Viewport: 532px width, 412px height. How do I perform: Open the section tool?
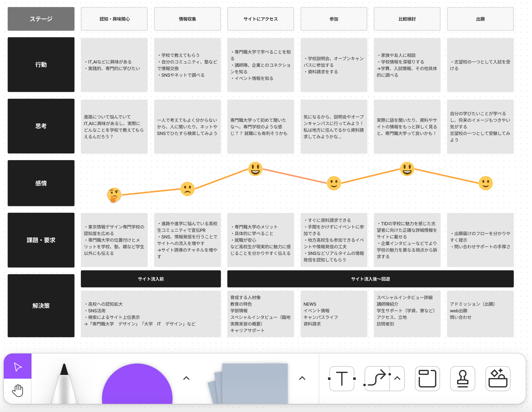(x=427, y=378)
